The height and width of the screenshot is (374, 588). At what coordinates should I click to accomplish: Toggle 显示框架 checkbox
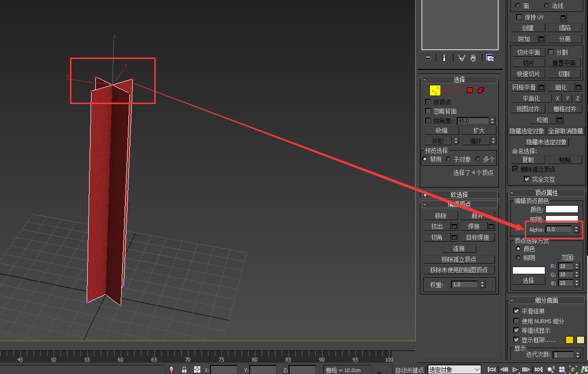[x=516, y=340]
